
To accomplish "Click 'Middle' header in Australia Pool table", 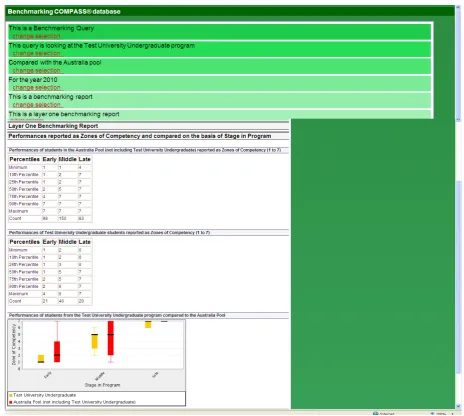I will pos(68,159).
